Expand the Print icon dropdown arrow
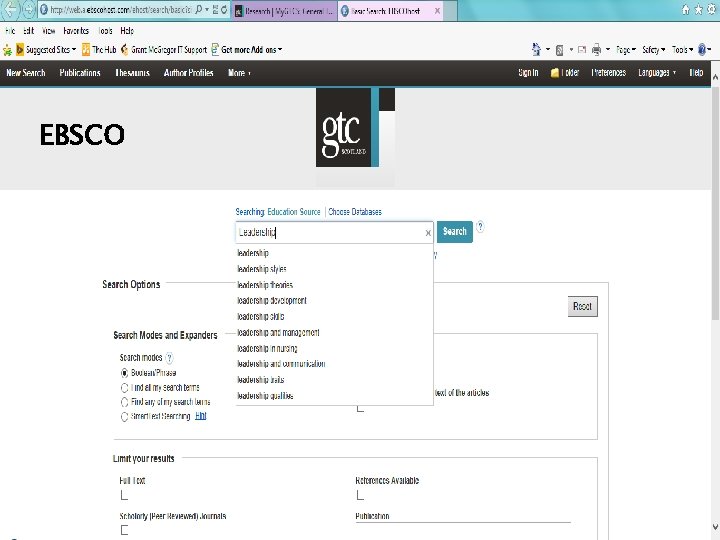Viewport: 720px width, 540px height. [608, 50]
